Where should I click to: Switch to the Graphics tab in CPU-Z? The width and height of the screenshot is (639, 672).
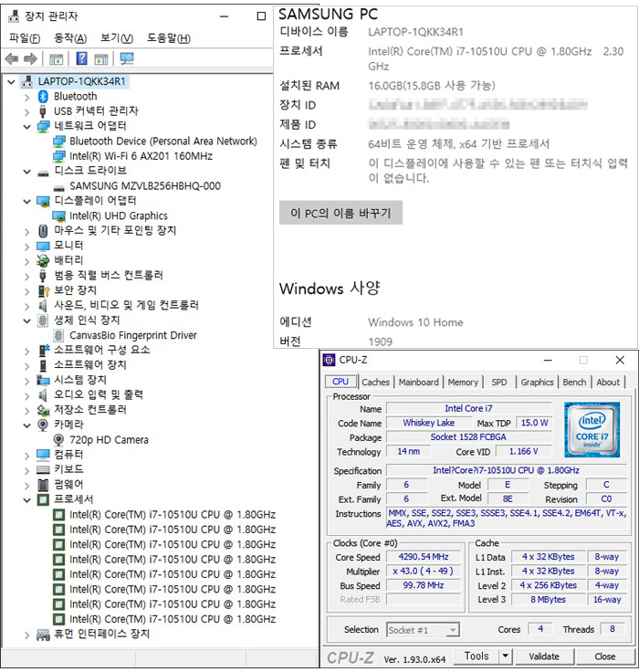click(537, 382)
